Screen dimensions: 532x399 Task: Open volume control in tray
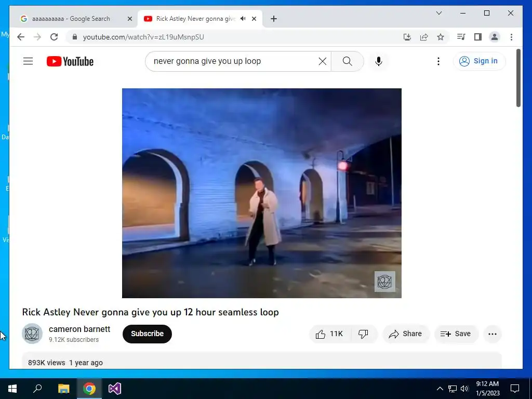click(464, 389)
